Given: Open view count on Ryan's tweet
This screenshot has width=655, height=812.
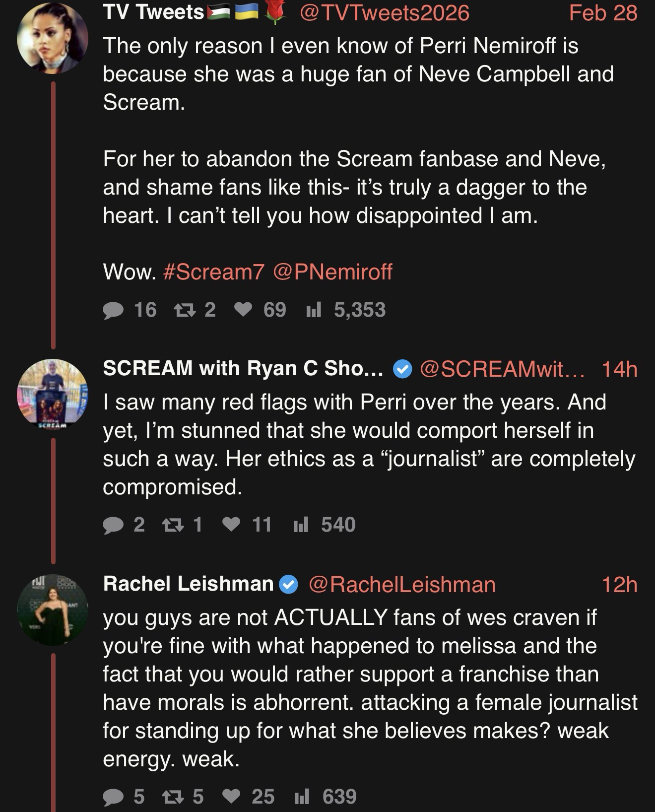Looking at the screenshot, I should [301, 525].
